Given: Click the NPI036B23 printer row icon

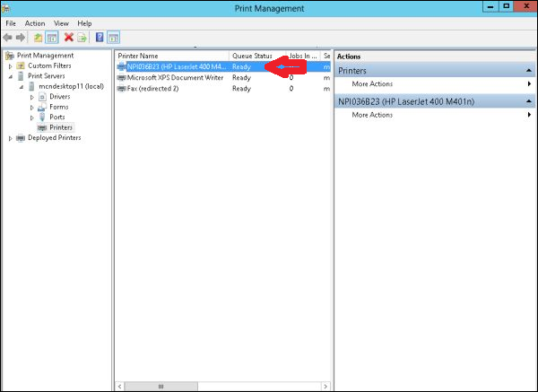Looking at the screenshot, I should click(x=121, y=66).
